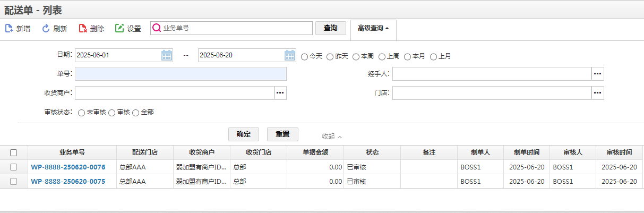Click ellipsis button beside 经手人 field
Image resolution: width=644 pixels, height=213 pixels.
click(598, 74)
